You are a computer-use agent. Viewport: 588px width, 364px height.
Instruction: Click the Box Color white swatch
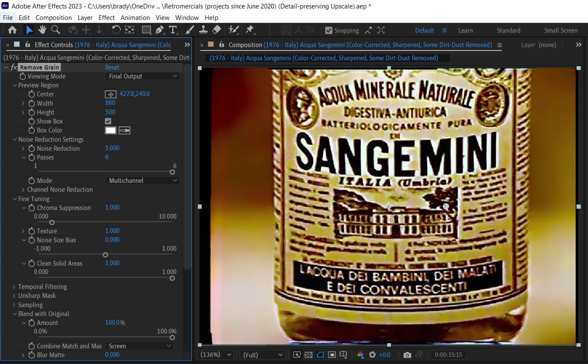110,130
